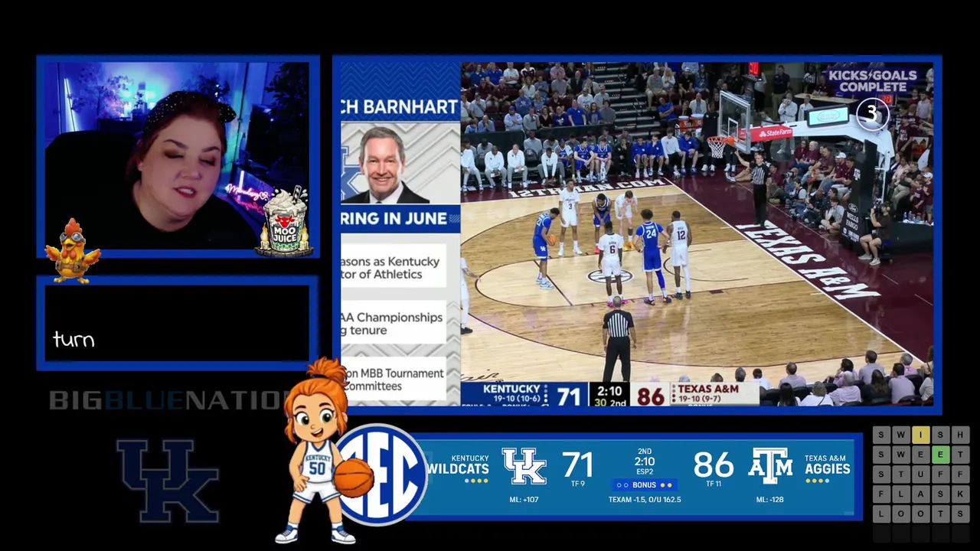This screenshot has width=980, height=551.
Task: Click the "TF 11" team fouls value
Action: click(x=714, y=484)
